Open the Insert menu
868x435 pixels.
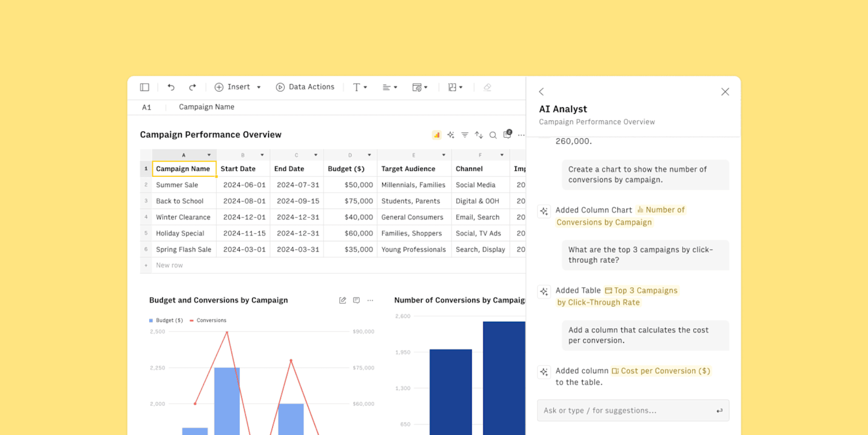point(238,87)
